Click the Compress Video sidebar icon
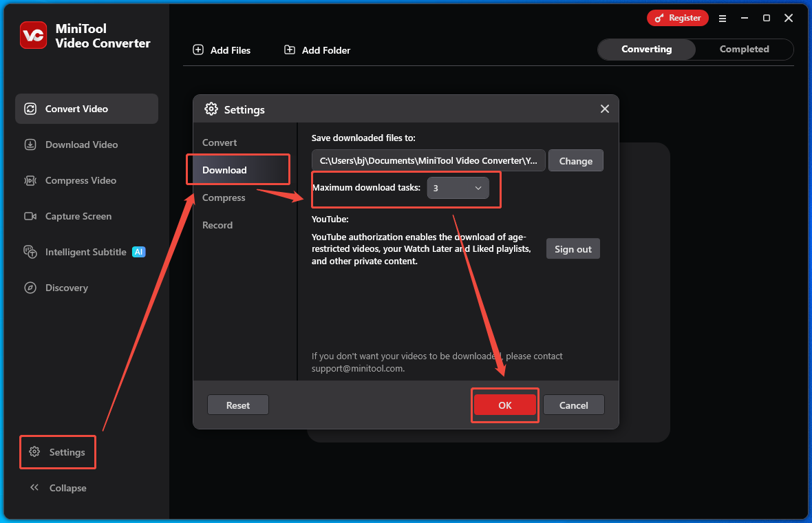This screenshot has height=523, width=812. point(30,180)
